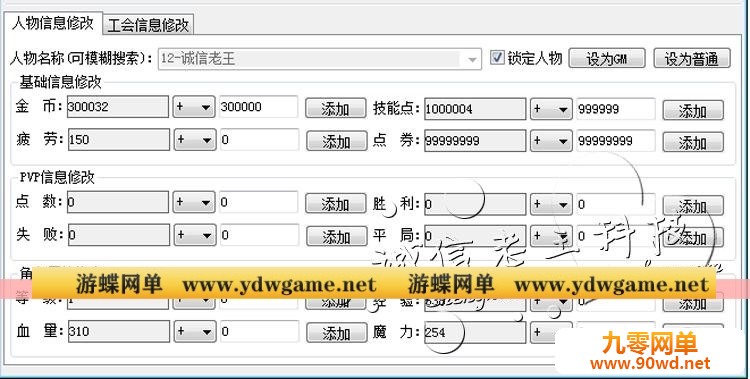Select the 金币 current value field 300032

point(118,107)
